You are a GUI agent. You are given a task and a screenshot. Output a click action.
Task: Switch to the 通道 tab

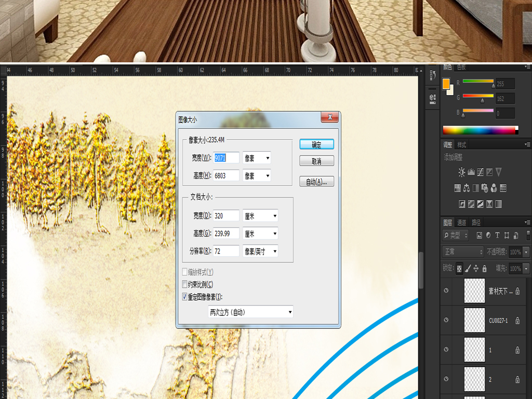pyautogui.click(x=461, y=223)
